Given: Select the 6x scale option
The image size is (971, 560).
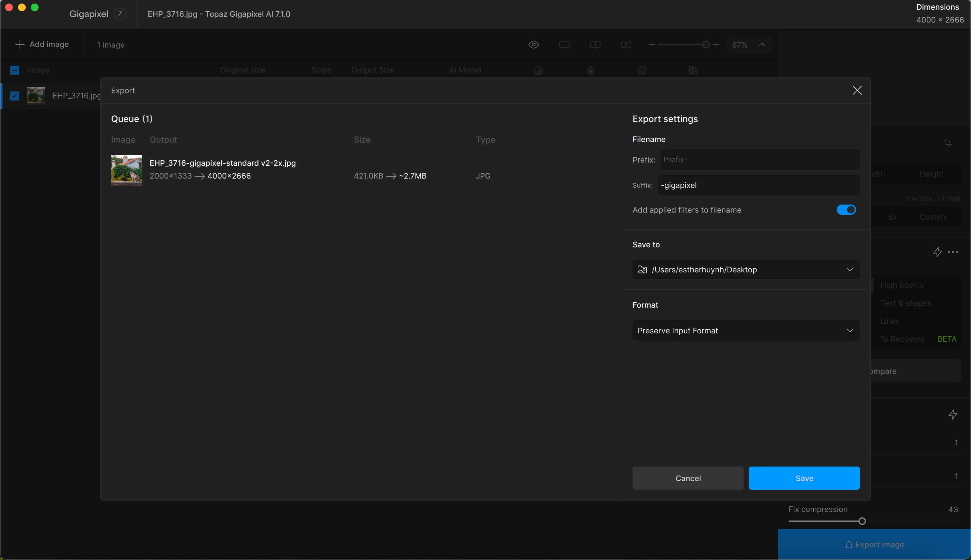Looking at the screenshot, I should [892, 217].
